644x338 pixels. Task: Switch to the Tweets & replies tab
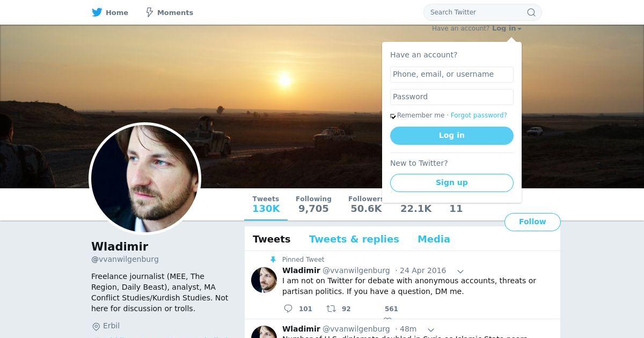(x=354, y=239)
